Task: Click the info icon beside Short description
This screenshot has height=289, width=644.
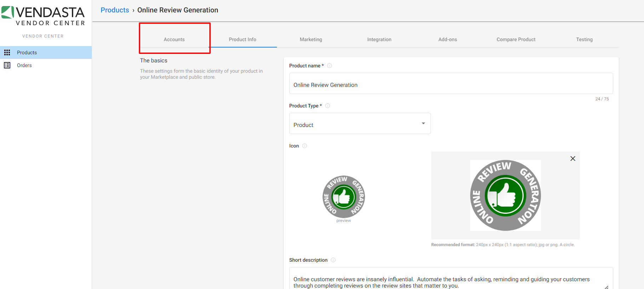Action: coord(333,260)
